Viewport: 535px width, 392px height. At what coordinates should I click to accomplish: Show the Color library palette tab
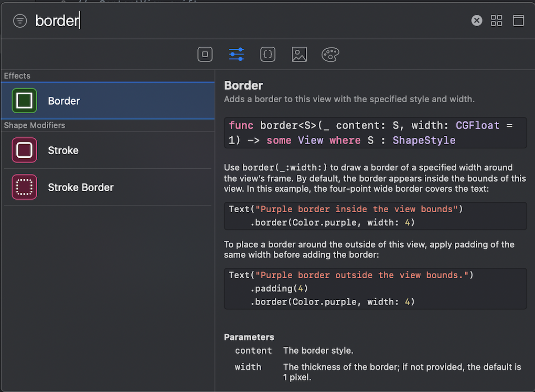click(x=330, y=54)
